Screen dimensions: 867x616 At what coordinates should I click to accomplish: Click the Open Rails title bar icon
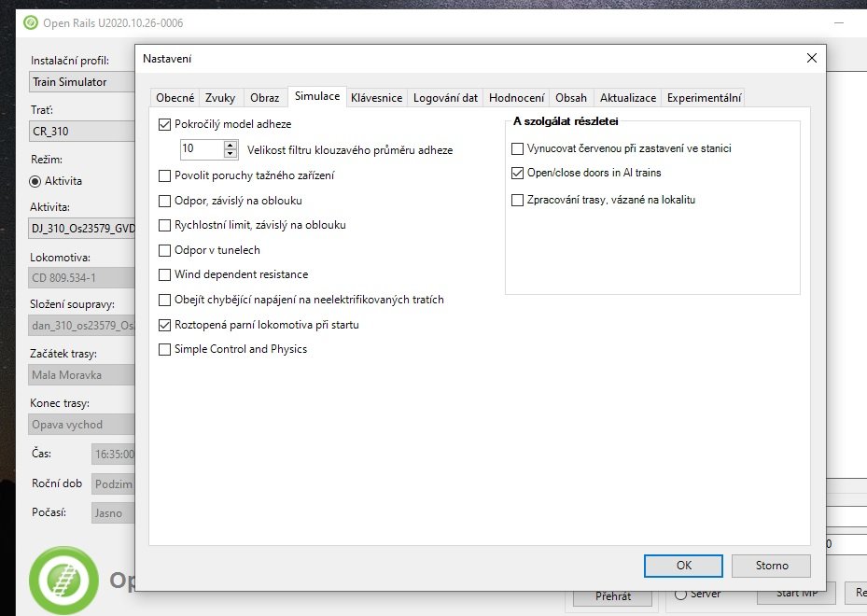(x=31, y=22)
